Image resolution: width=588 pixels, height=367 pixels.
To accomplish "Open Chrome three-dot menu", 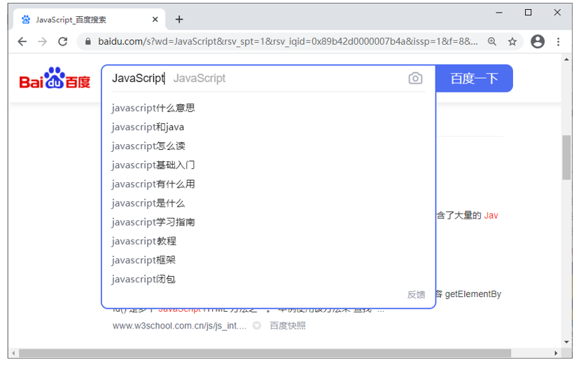I will [x=558, y=41].
